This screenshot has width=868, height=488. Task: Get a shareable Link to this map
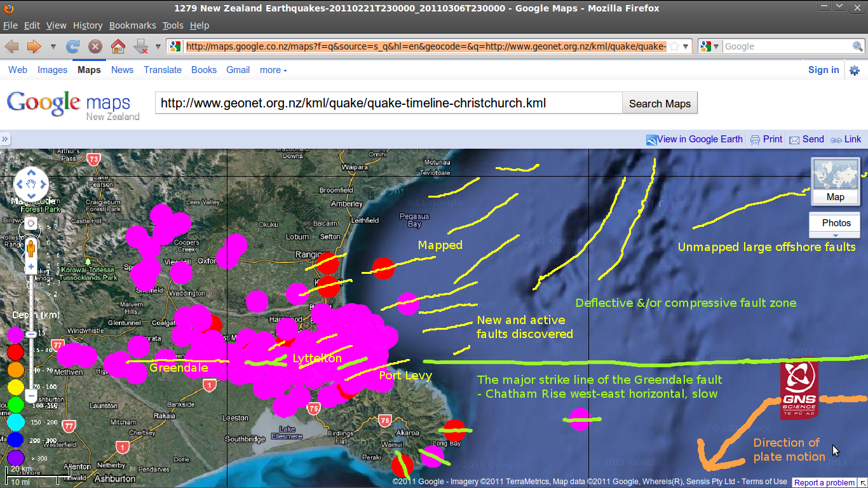[846, 139]
